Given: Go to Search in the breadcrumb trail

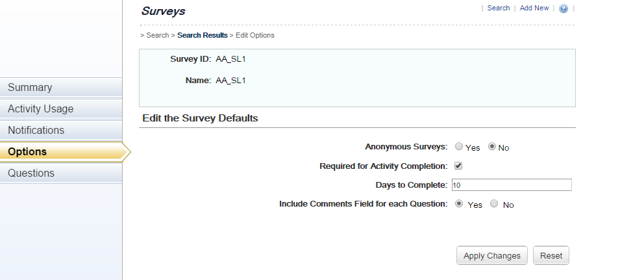Looking at the screenshot, I should (157, 35).
